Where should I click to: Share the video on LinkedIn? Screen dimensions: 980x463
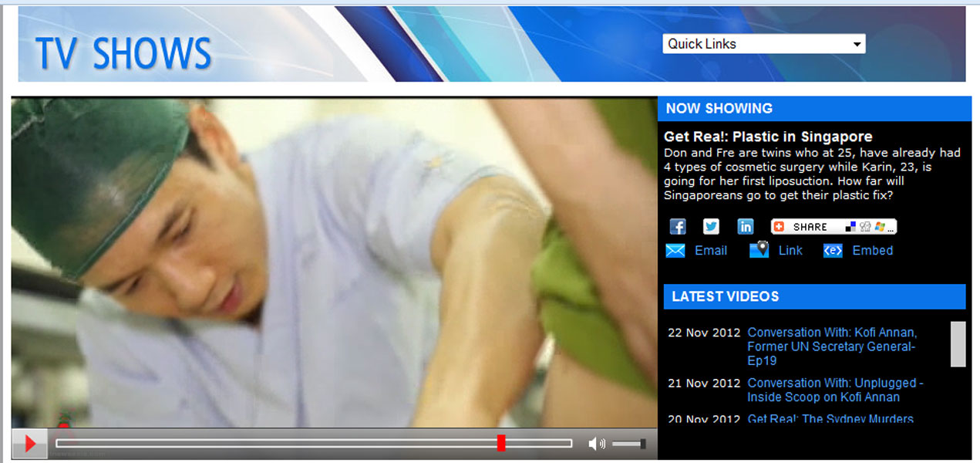pyautogui.click(x=745, y=226)
